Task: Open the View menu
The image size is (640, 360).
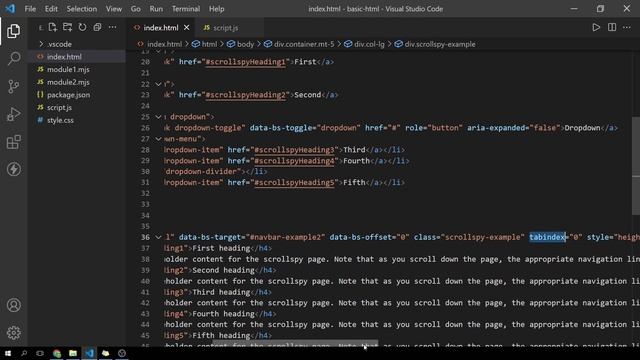Action: coord(114,9)
